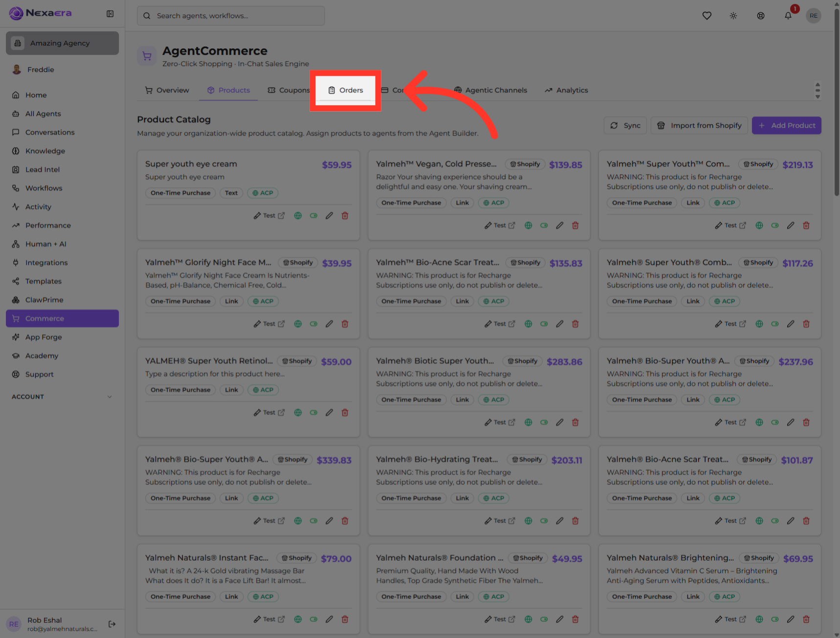Edit the Super youth eye cream product

pos(329,216)
